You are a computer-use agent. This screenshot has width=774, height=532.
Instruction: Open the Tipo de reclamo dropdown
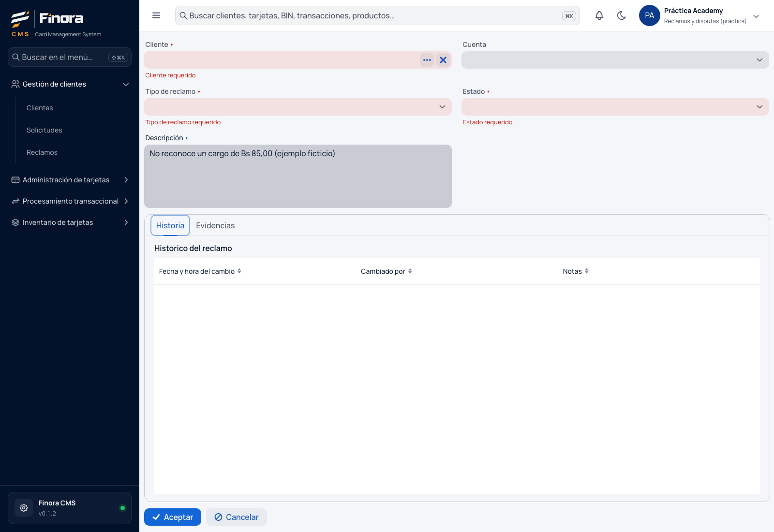[298, 107]
